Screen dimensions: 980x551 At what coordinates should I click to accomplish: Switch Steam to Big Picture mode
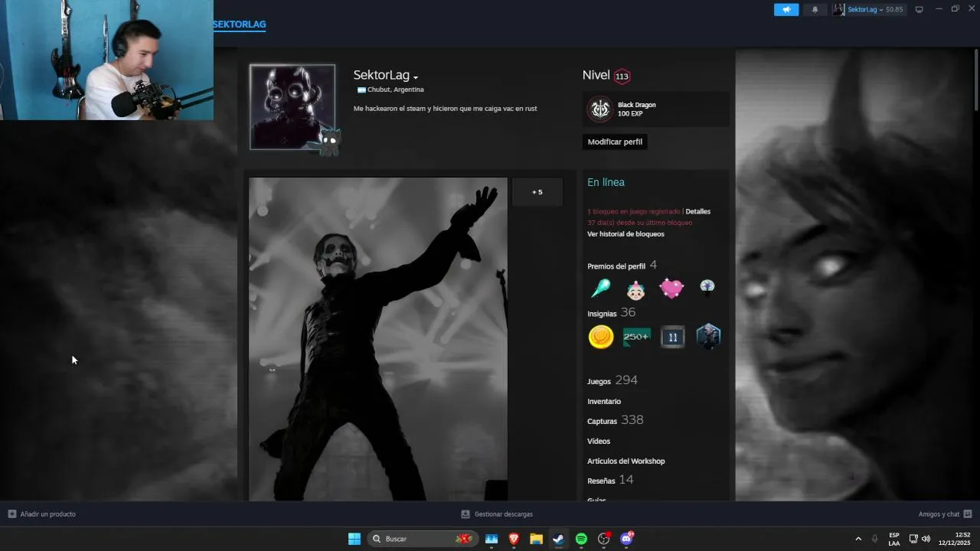point(920,9)
